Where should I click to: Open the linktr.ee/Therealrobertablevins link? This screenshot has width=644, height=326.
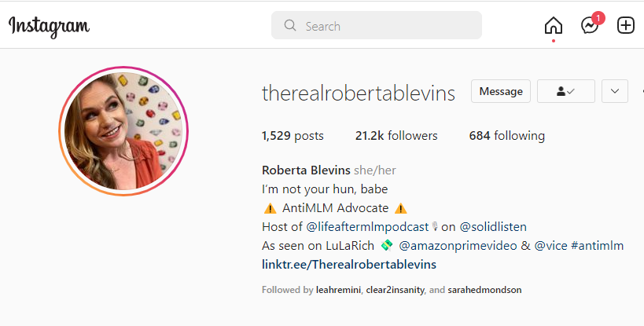[x=349, y=265]
